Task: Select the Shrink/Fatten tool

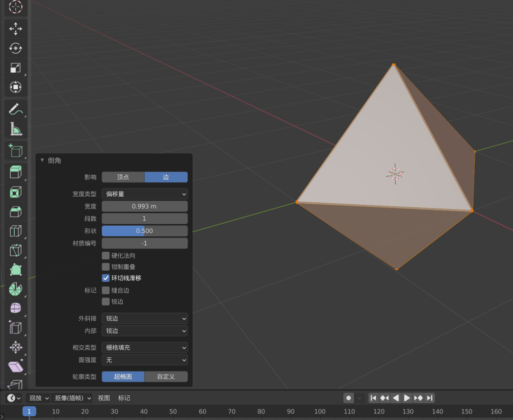Action: pyautogui.click(x=15, y=348)
